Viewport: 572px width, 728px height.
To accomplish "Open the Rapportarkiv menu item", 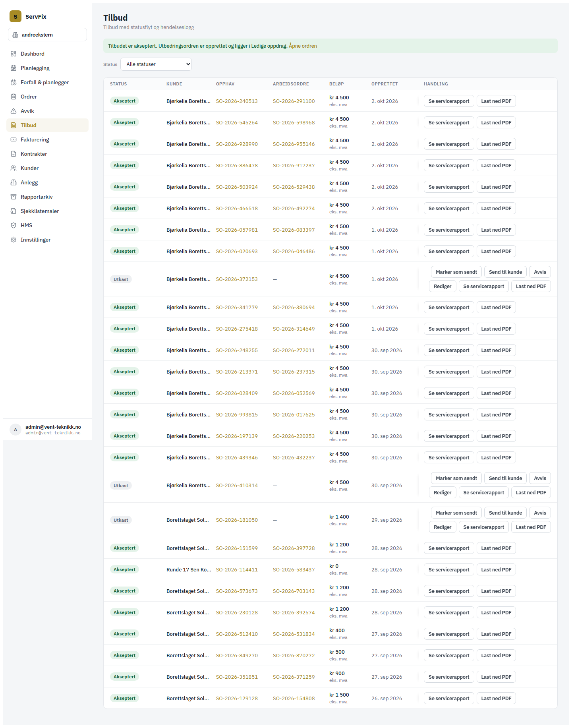I will [x=47, y=197].
